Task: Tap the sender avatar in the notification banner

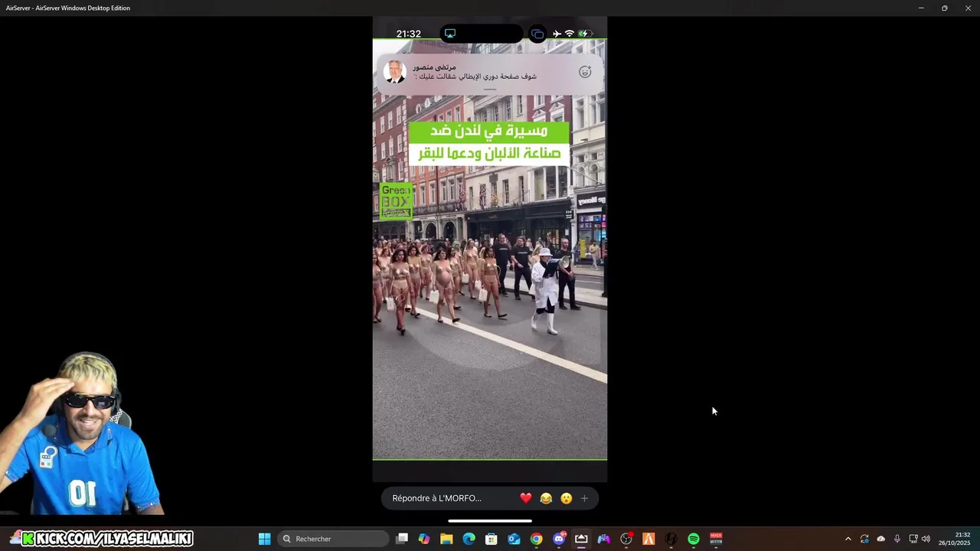Action: (395, 72)
